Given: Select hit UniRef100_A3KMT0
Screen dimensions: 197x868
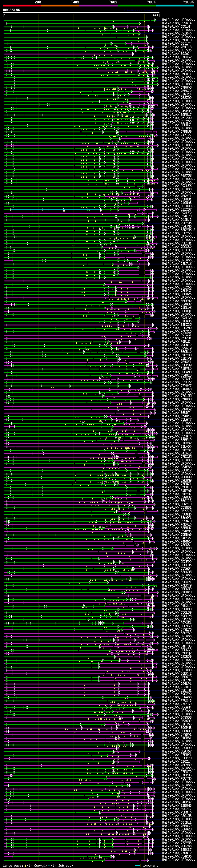Looking at the screenshot, I should [x=177, y=812].
